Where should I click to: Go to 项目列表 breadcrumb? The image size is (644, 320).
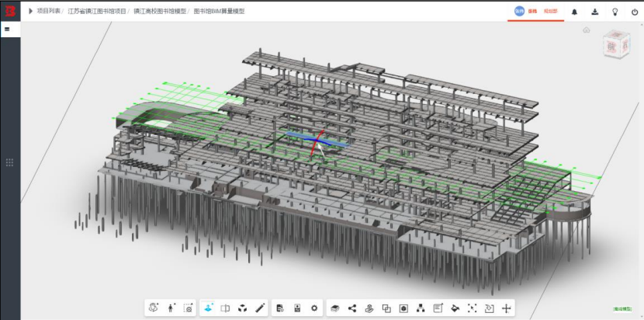pos(48,11)
